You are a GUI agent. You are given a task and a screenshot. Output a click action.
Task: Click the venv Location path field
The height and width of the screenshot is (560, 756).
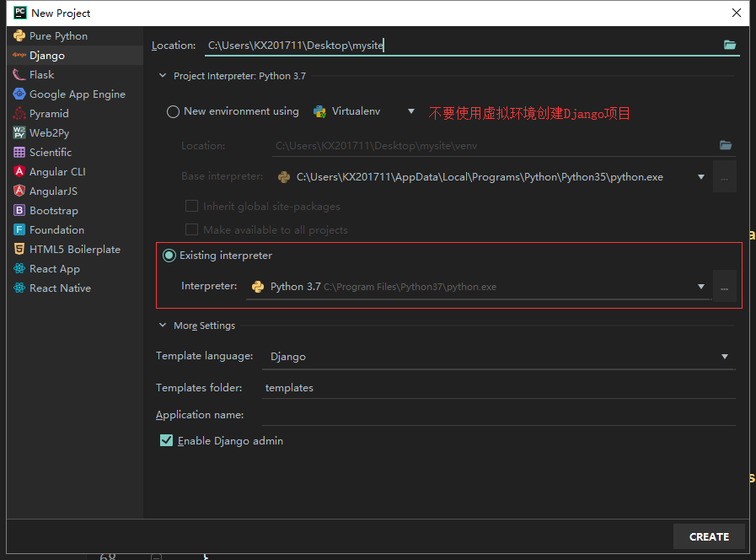[x=494, y=146]
